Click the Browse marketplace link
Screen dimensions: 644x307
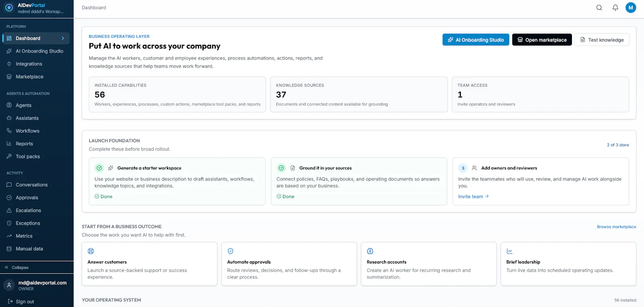tap(616, 227)
